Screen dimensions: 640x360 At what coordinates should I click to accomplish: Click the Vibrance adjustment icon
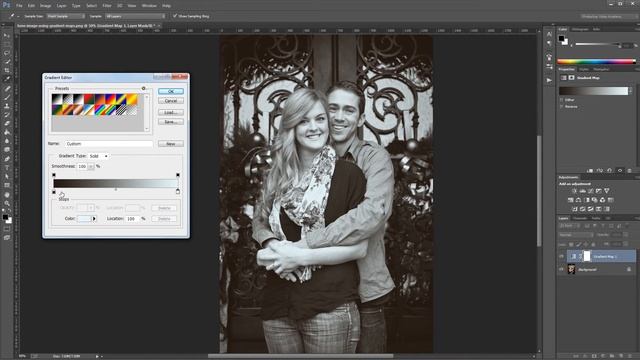point(607,191)
